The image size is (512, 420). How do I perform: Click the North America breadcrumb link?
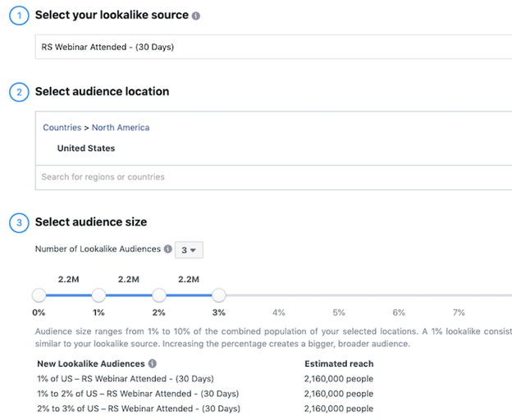[121, 127]
